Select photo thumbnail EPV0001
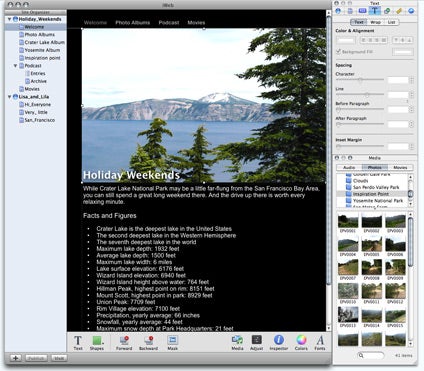 tap(348, 221)
